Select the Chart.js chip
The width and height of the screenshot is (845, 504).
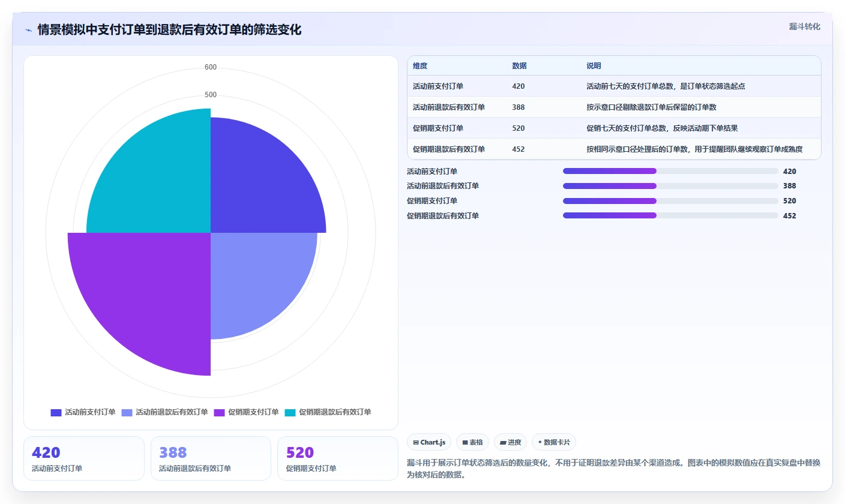click(x=429, y=442)
